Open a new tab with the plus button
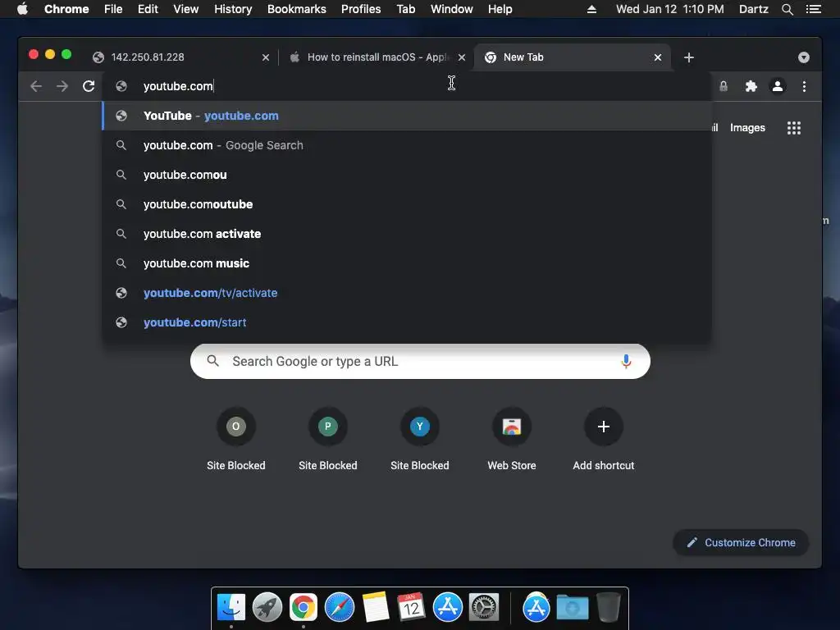Image resolution: width=840 pixels, height=630 pixels. point(689,57)
